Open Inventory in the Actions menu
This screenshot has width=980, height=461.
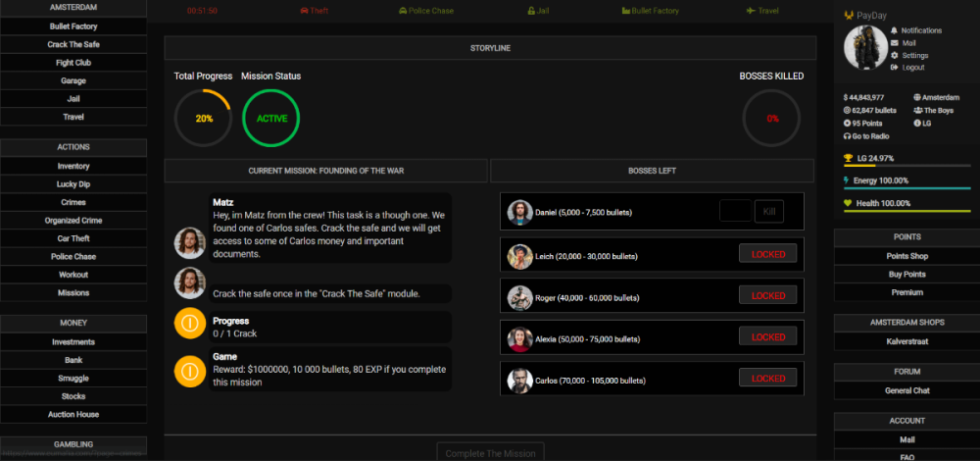tap(73, 167)
